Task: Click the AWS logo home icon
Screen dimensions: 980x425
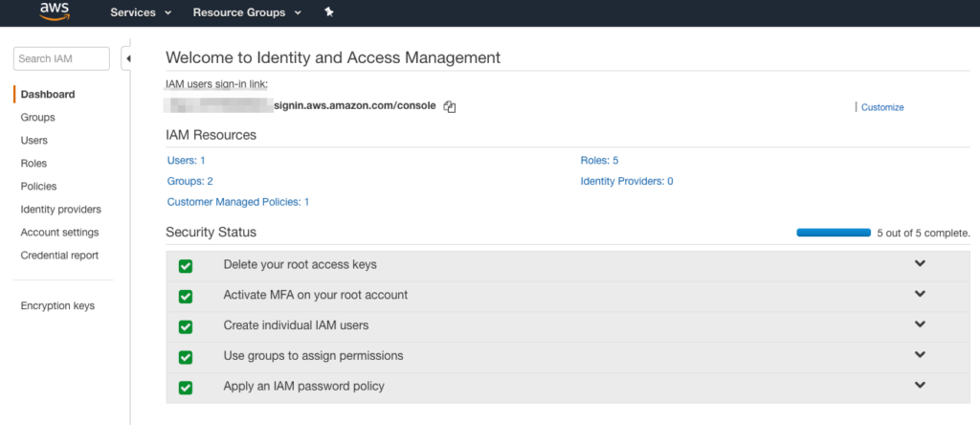Action: [55, 11]
